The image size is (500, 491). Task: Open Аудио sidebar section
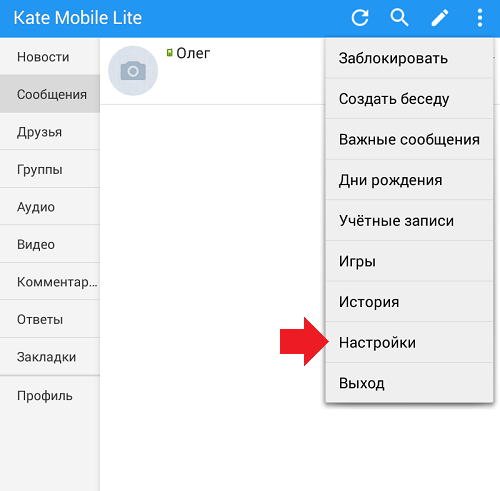click(50, 207)
